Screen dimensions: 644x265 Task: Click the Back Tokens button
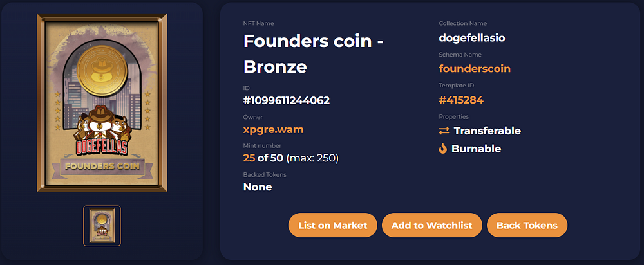pos(527,225)
